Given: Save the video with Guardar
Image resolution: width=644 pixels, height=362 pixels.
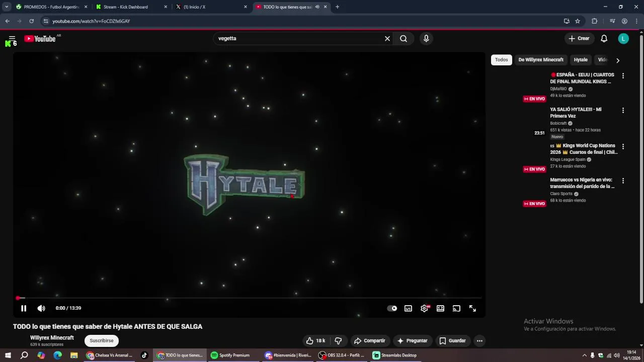Looking at the screenshot, I should coord(453,340).
